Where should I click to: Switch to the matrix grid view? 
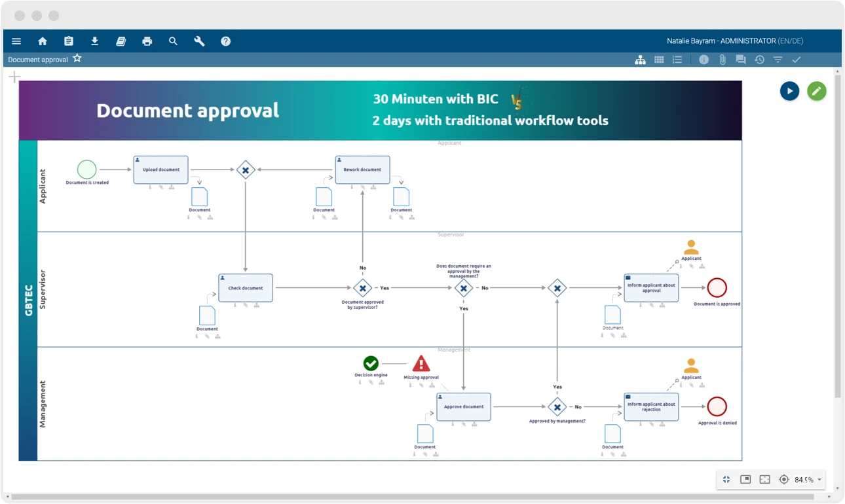tap(659, 60)
